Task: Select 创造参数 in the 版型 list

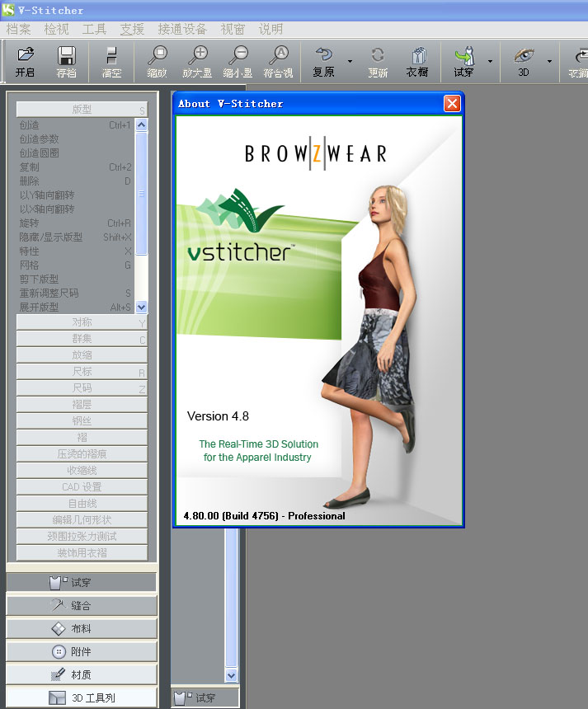Action: click(x=76, y=139)
